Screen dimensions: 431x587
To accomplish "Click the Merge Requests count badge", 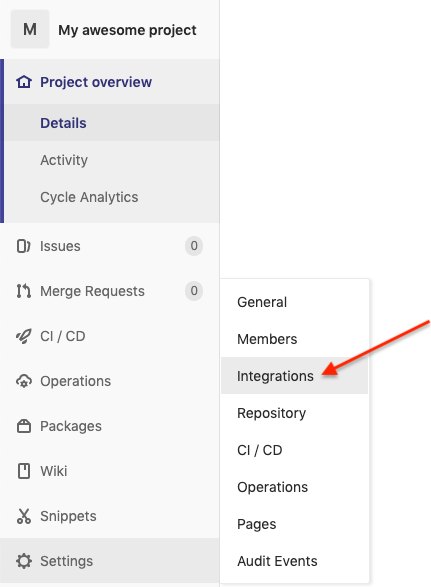I will click(194, 291).
